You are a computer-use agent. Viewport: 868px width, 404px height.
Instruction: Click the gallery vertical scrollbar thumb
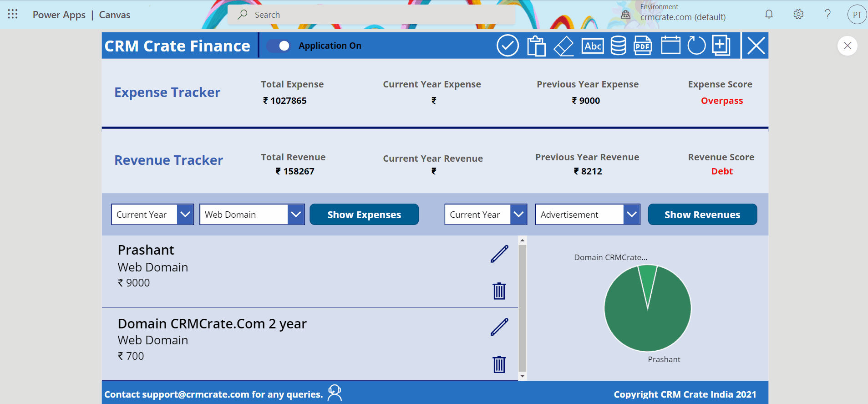(x=523, y=308)
